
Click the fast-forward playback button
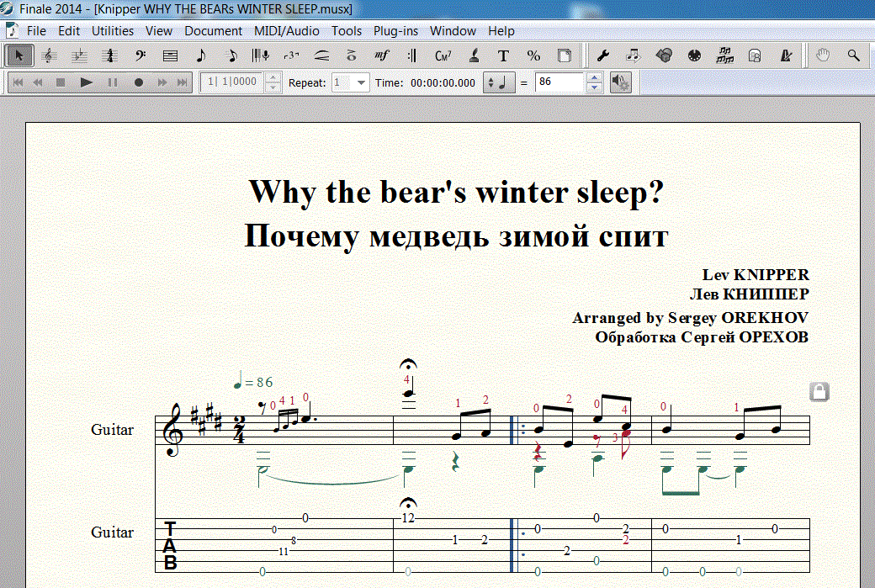pos(162,82)
